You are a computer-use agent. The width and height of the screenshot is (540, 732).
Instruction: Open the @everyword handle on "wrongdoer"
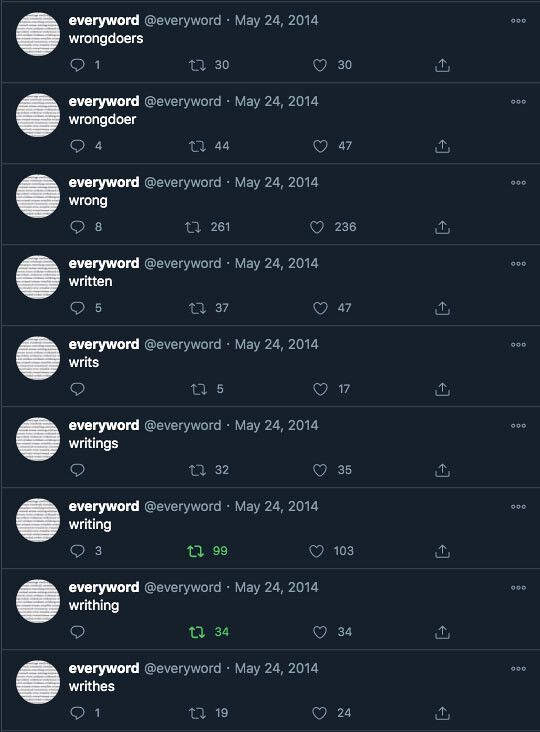[x=182, y=101]
